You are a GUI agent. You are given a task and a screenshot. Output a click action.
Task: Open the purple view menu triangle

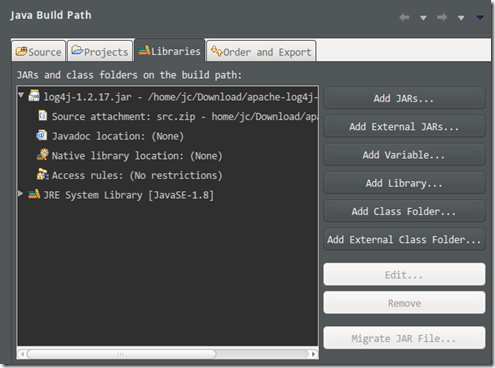click(x=480, y=17)
